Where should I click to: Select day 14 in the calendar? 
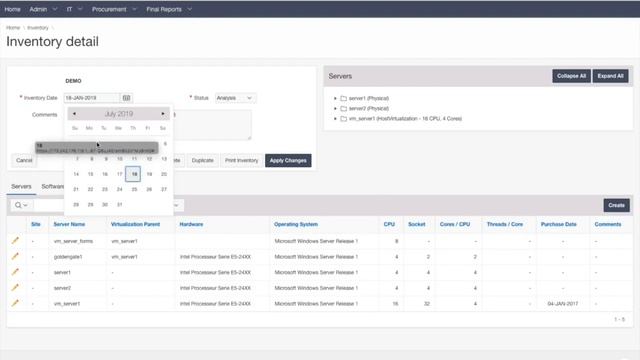coord(76,174)
